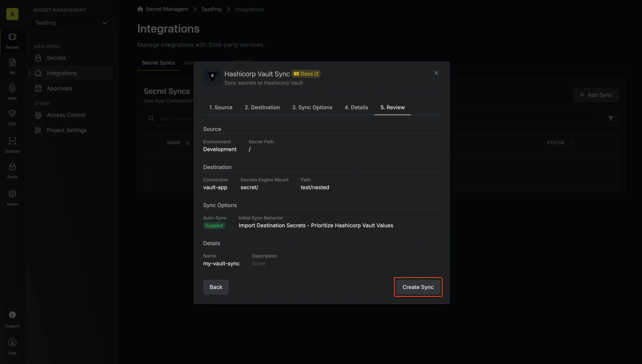The image size is (642, 364).
Task: Open Project Settings menu item
Action: [72, 130]
